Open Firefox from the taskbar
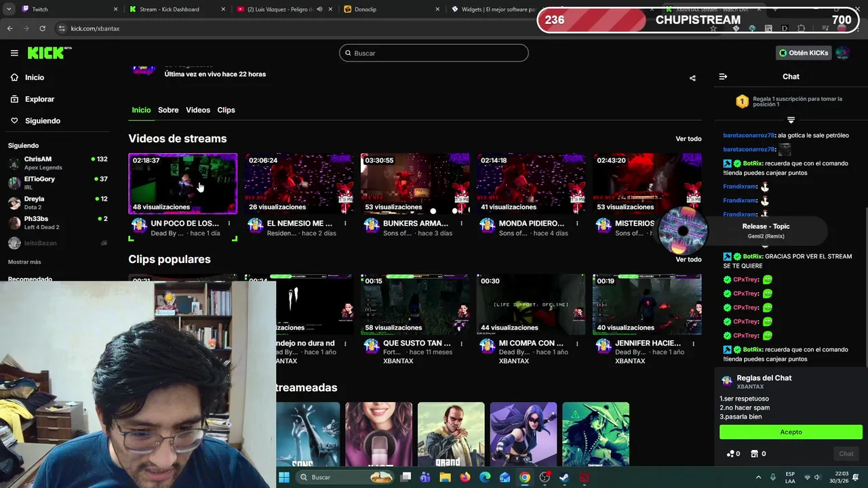The image size is (868, 488). [x=465, y=477]
